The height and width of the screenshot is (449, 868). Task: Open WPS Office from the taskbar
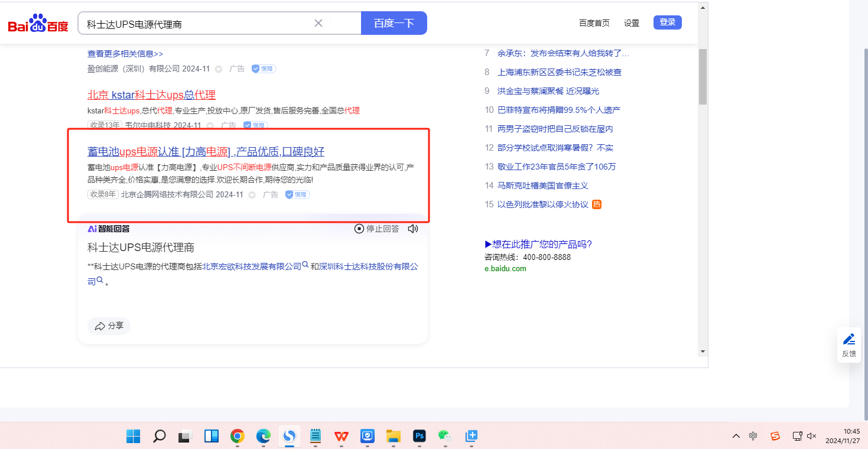click(341, 436)
